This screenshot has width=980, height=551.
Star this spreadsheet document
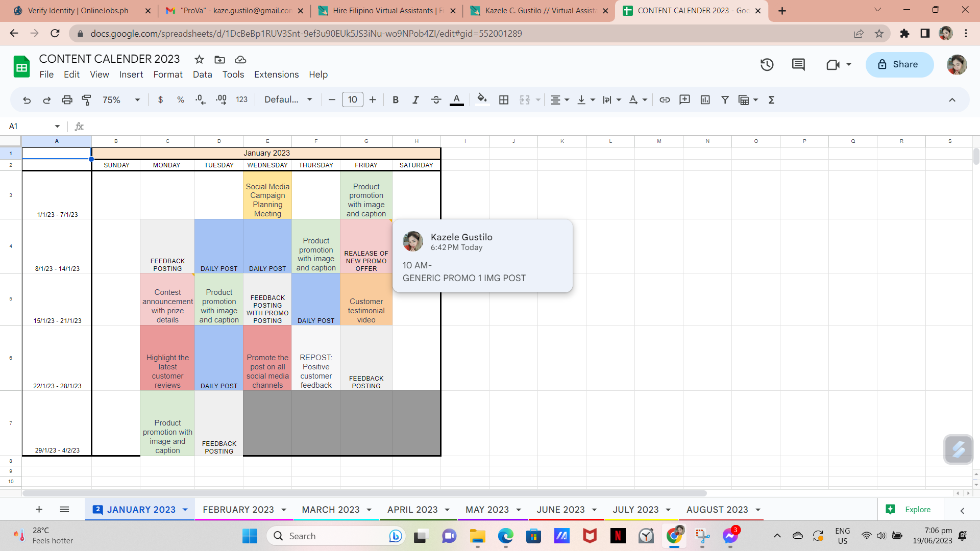pos(199,59)
